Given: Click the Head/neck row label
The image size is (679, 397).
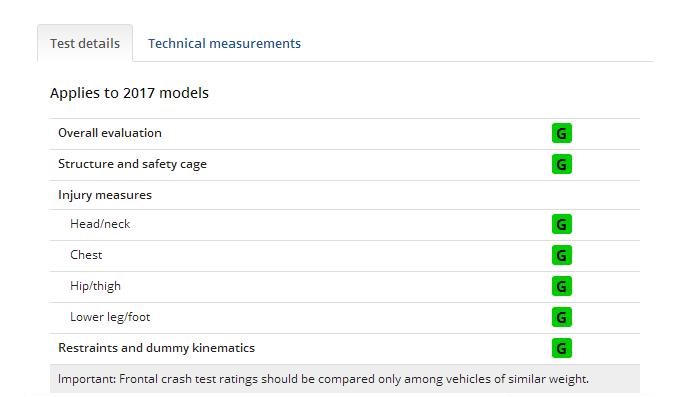Looking at the screenshot, I should click(x=100, y=224).
